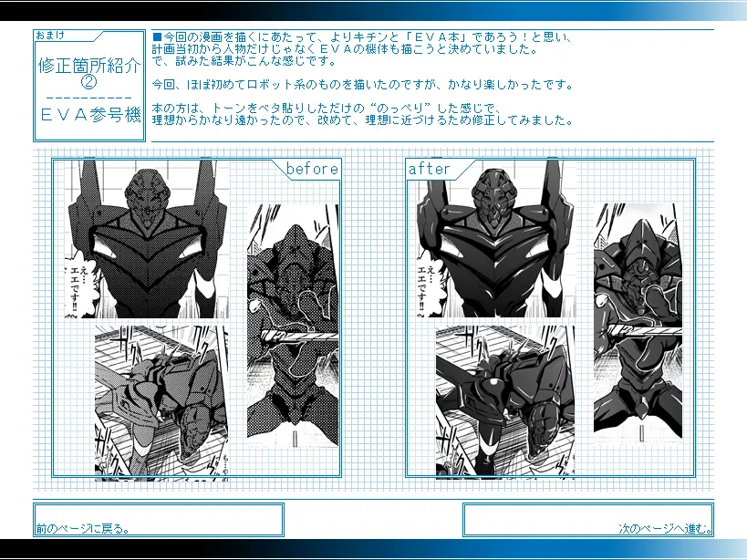The height and width of the screenshot is (560, 747).
Task: Open the before tall EVA holding rifle panel
Action: click(293, 326)
